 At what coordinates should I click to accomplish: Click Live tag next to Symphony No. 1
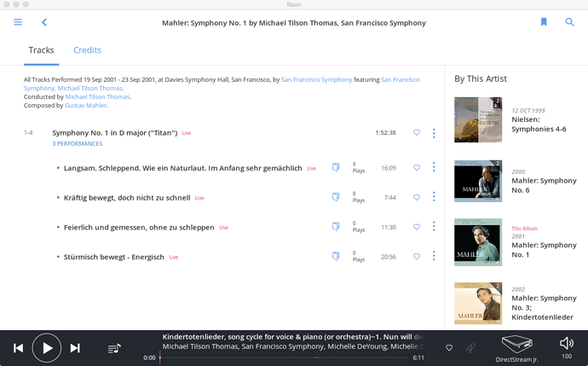point(187,133)
